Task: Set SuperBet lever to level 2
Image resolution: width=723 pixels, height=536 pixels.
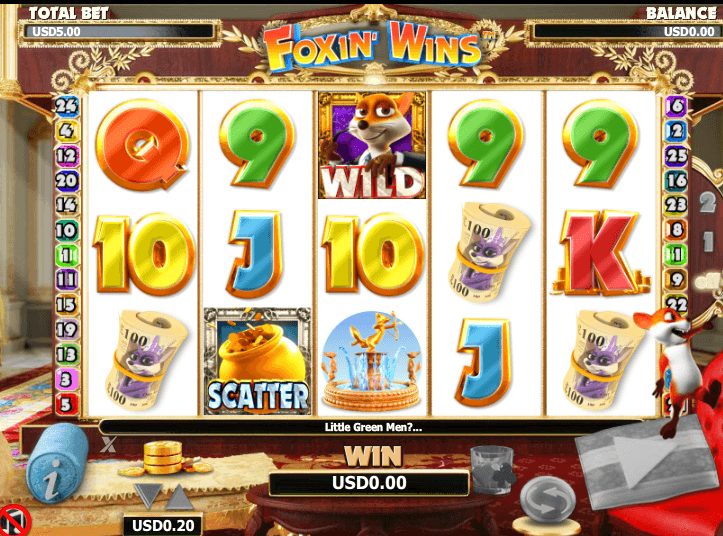Action: (708, 202)
